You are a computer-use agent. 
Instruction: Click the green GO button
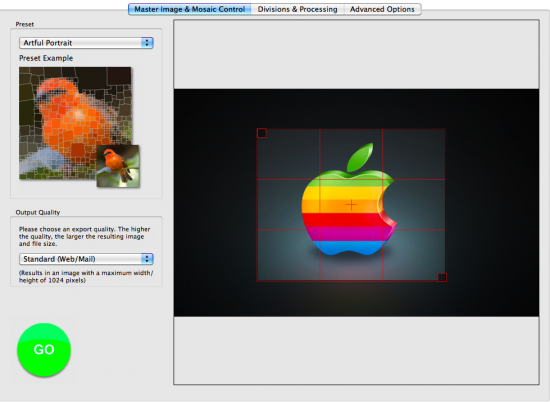(x=44, y=350)
